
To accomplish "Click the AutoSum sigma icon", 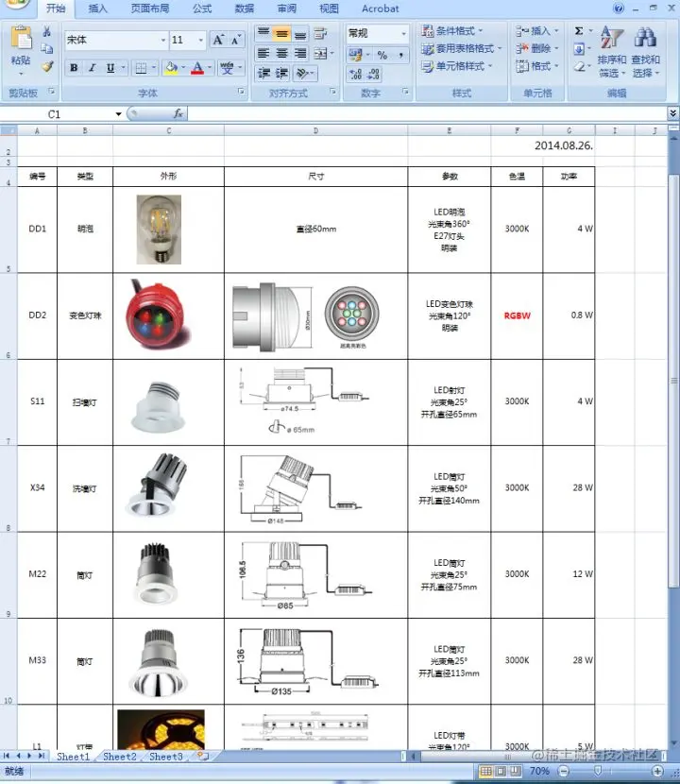I will [579, 31].
